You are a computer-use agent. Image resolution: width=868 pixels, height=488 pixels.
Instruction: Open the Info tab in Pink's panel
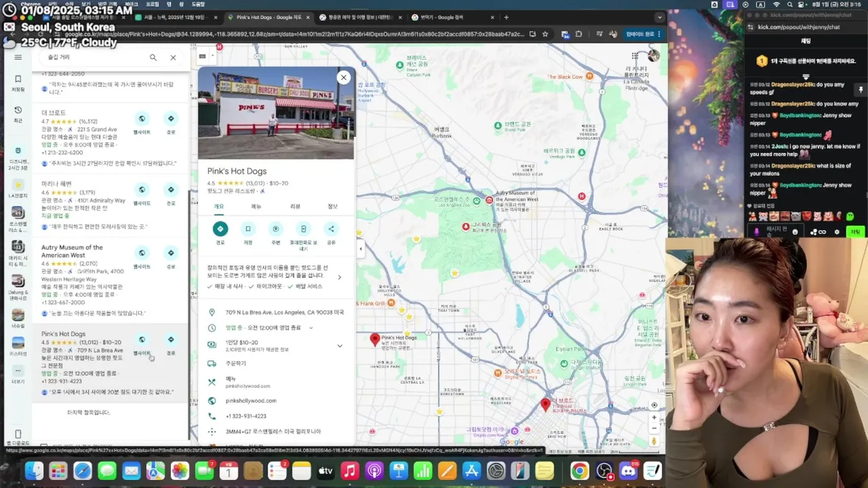tap(332, 207)
